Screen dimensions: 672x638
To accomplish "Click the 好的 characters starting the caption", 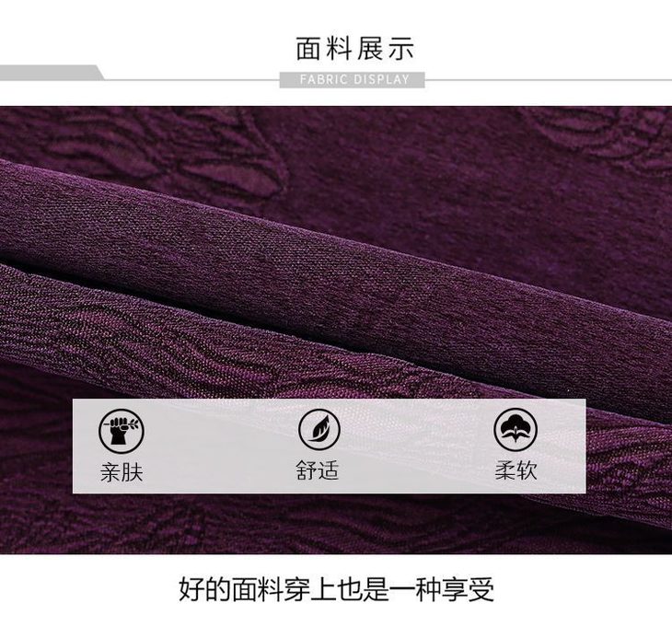I will (204, 589).
